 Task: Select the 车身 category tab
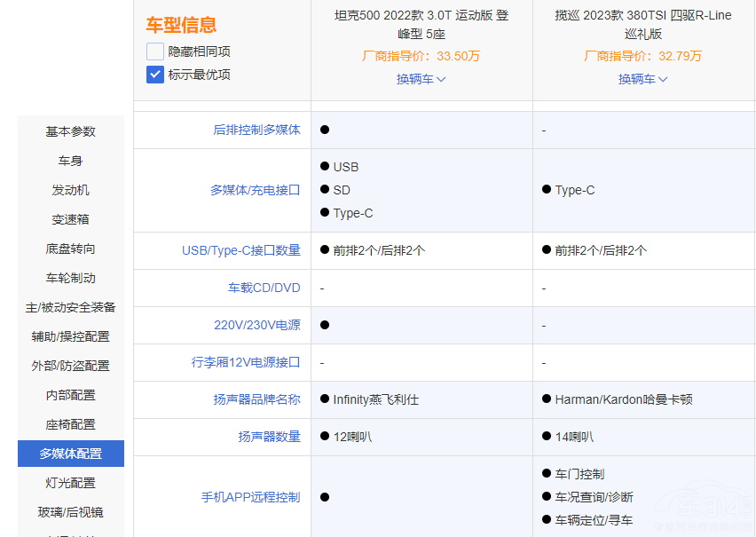click(x=70, y=161)
